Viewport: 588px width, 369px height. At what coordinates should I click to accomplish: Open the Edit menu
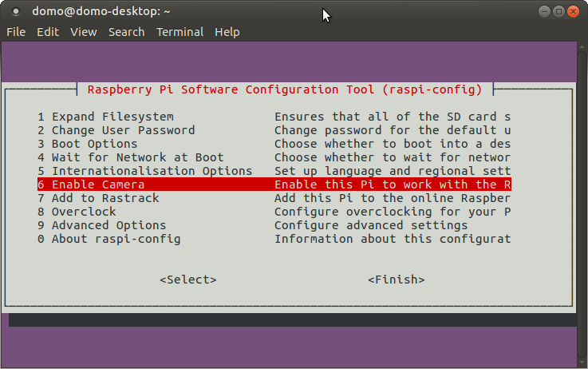48,32
